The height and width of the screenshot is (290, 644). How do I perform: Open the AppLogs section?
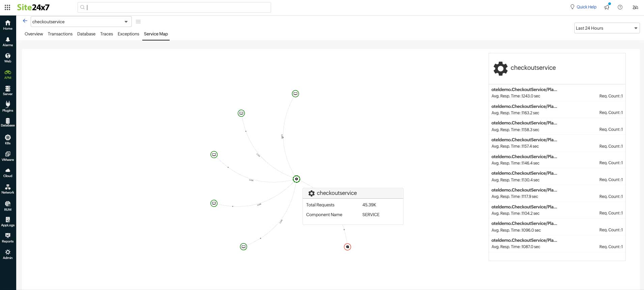pos(8,222)
